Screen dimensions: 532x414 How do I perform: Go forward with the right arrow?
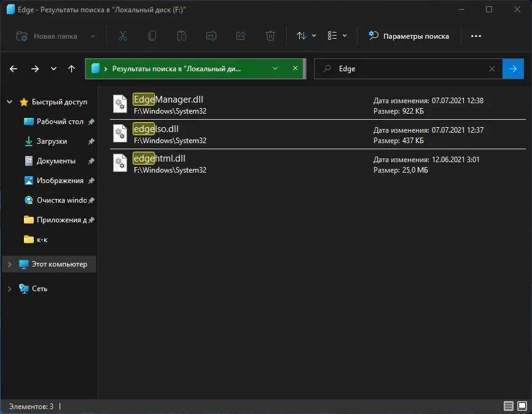coord(35,69)
